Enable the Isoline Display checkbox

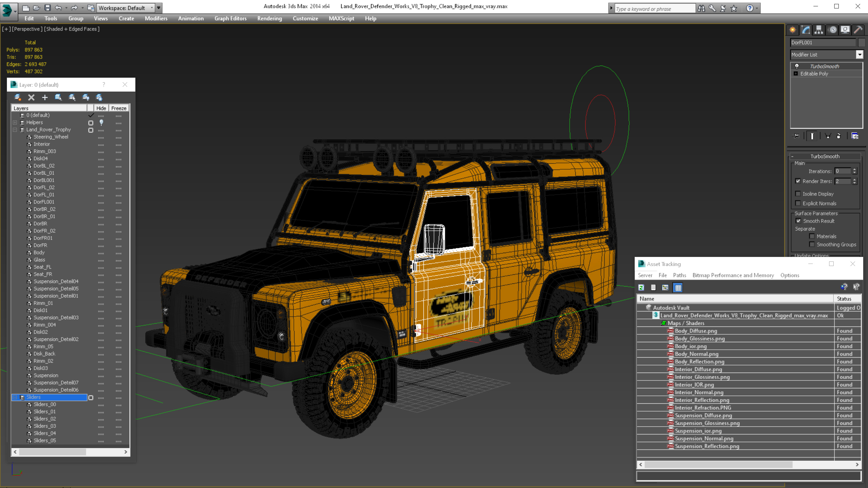(x=798, y=194)
